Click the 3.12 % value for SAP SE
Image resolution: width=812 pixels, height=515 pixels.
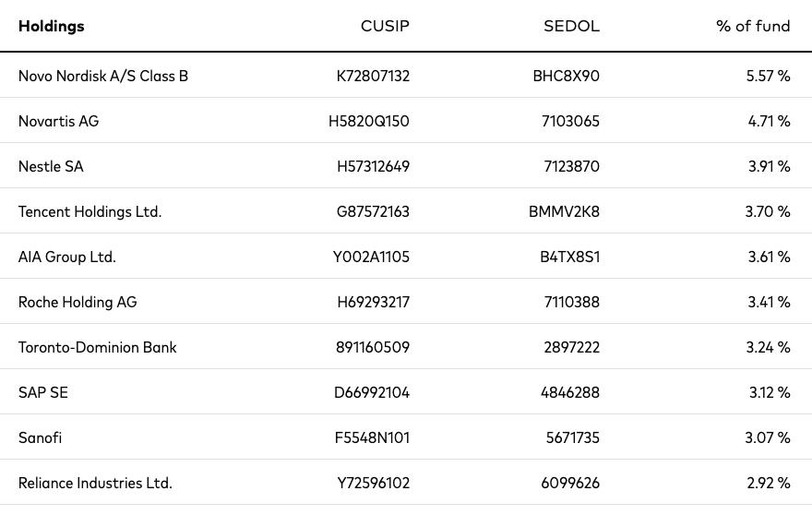tap(770, 393)
